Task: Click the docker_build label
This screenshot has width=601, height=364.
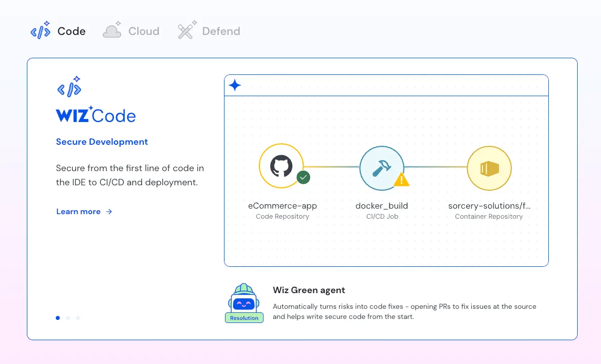Action: (382, 206)
